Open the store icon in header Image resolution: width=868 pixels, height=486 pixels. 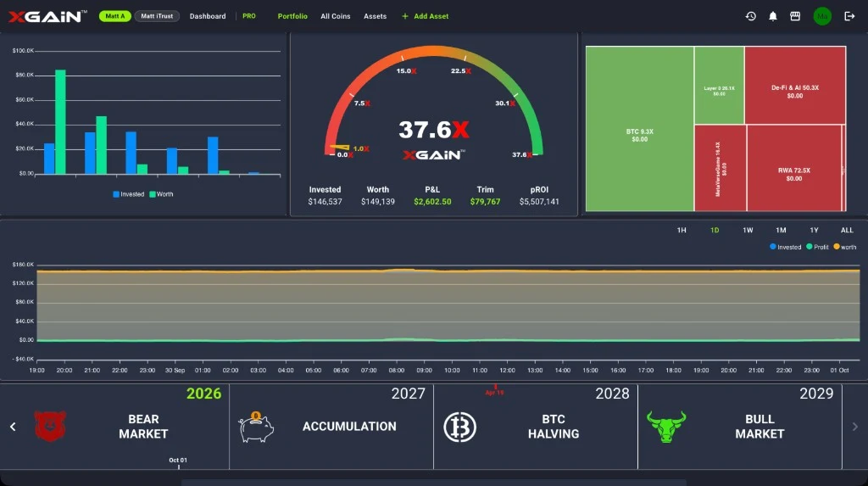pos(795,16)
